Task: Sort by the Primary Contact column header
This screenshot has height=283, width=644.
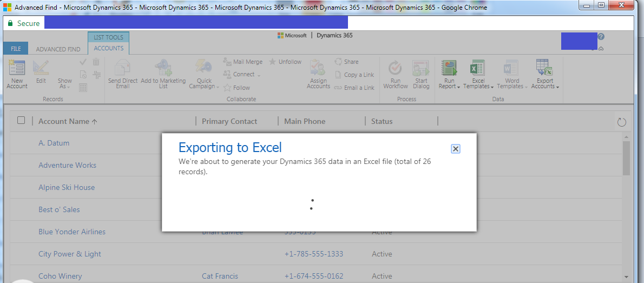Action: [x=229, y=121]
